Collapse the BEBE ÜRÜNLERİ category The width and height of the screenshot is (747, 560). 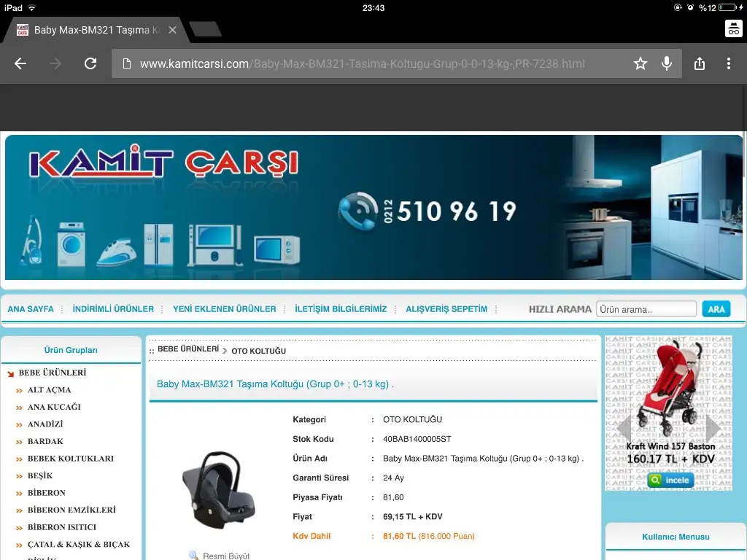coord(53,373)
